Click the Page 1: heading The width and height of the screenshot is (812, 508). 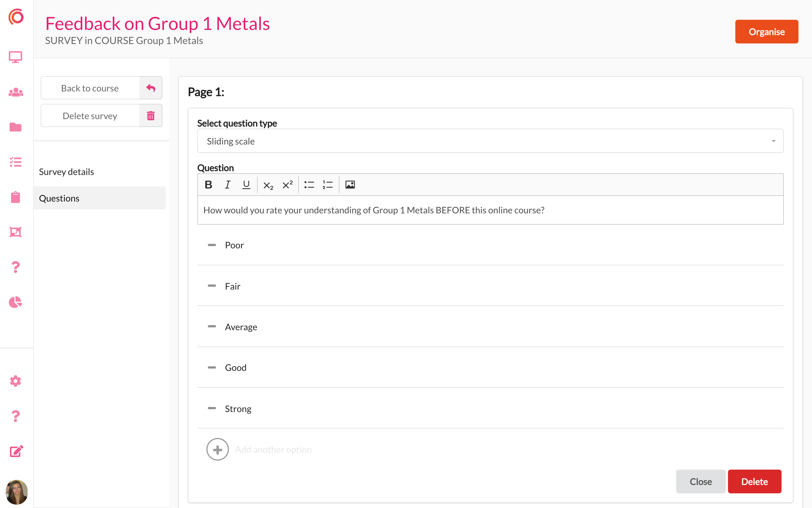(x=206, y=92)
